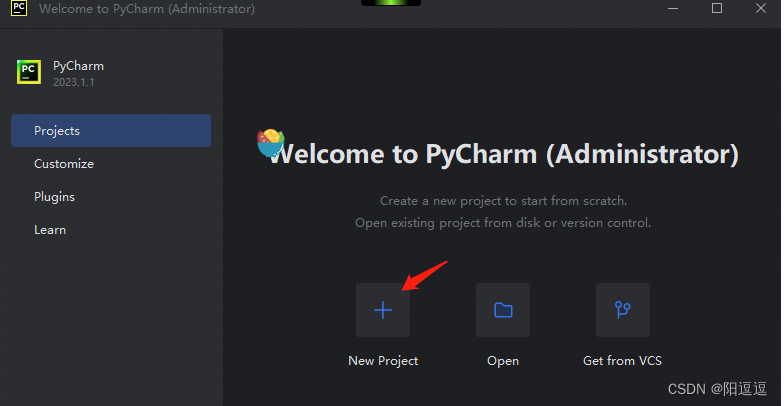Click the New Project label
The image size is (784, 406).
pos(383,360)
